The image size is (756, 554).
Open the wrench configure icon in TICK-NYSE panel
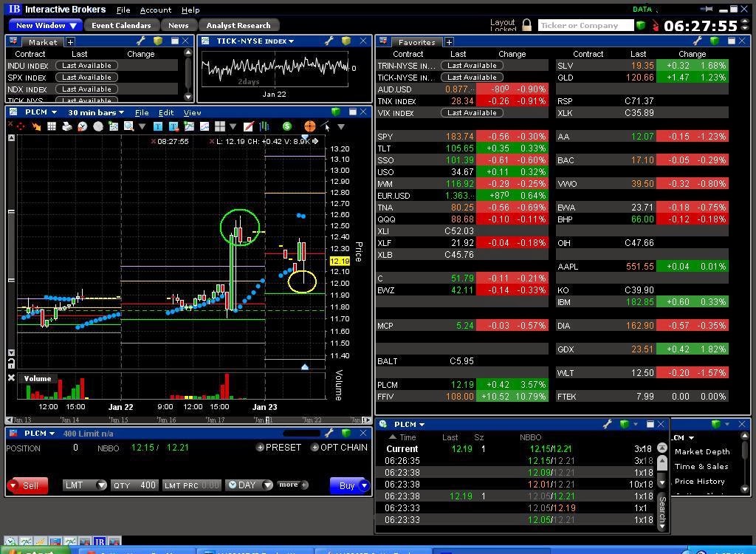pos(329,41)
